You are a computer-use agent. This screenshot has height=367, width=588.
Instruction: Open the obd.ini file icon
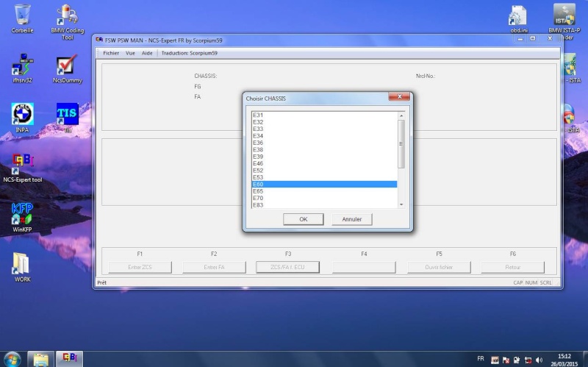tap(519, 19)
